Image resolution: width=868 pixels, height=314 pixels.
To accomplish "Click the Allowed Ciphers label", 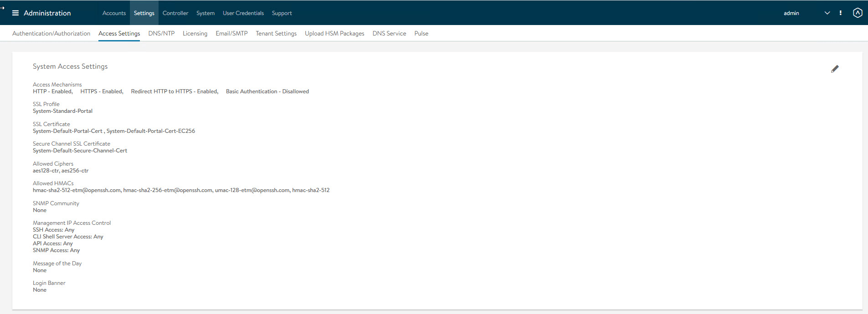I will tap(53, 164).
